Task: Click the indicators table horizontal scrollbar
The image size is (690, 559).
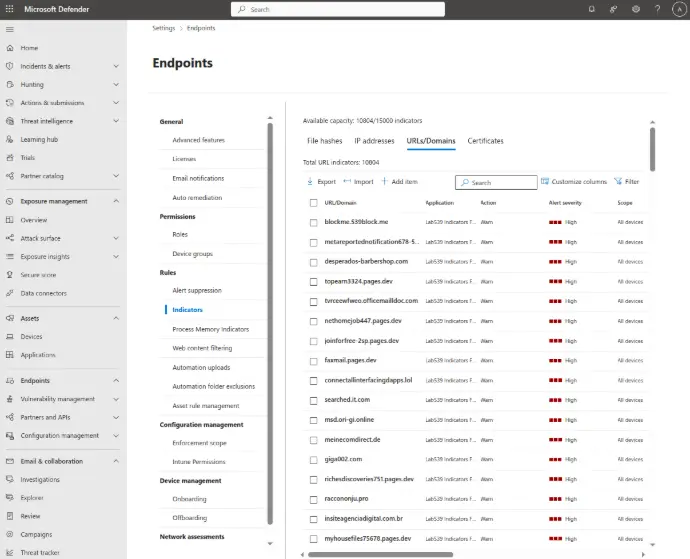Action: pyautogui.click(x=381, y=555)
